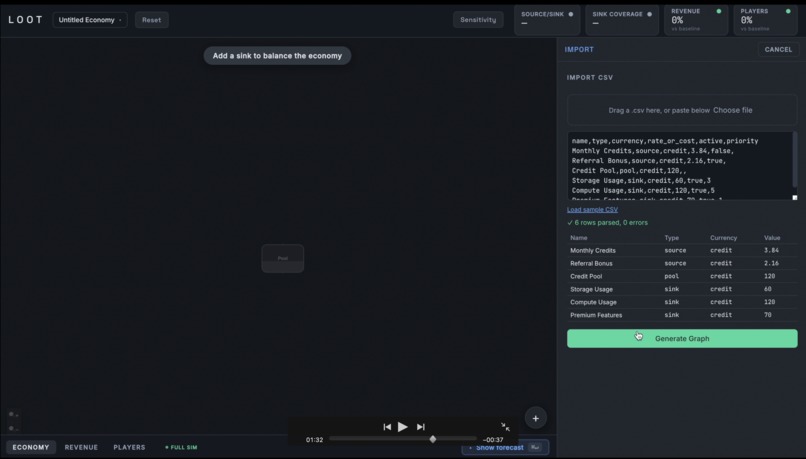This screenshot has width=806, height=459.
Task: Select the Premium Features row name
Action: 596,315
